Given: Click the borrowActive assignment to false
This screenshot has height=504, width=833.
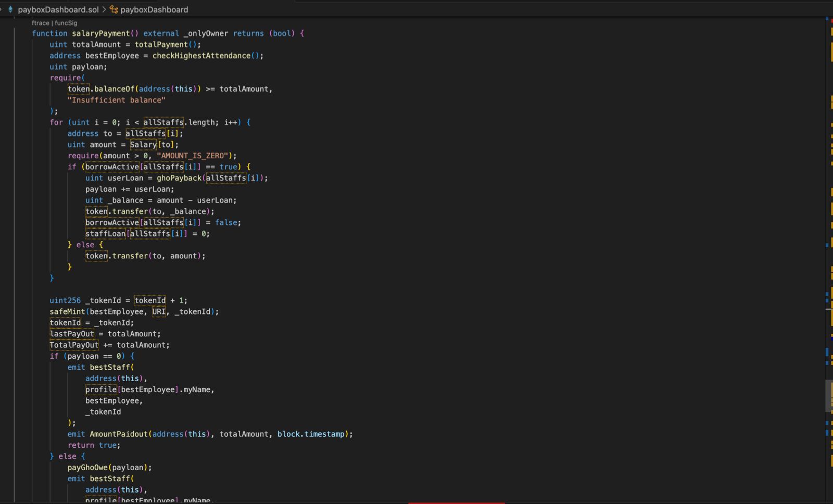Looking at the screenshot, I should 163,223.
